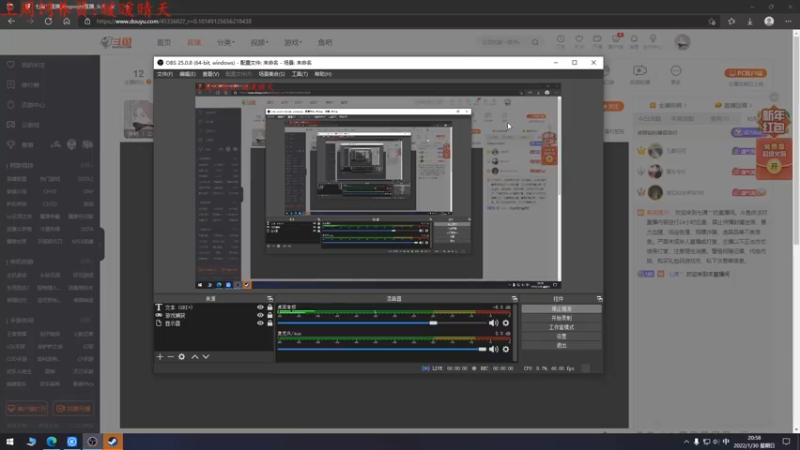Viewport: 800px width, 450px height.
Task: Expand the Douyu videos dropdown
Action: 259,42
